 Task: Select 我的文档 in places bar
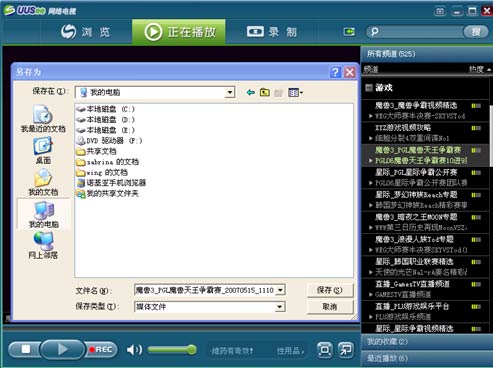[x=43, y=182]
